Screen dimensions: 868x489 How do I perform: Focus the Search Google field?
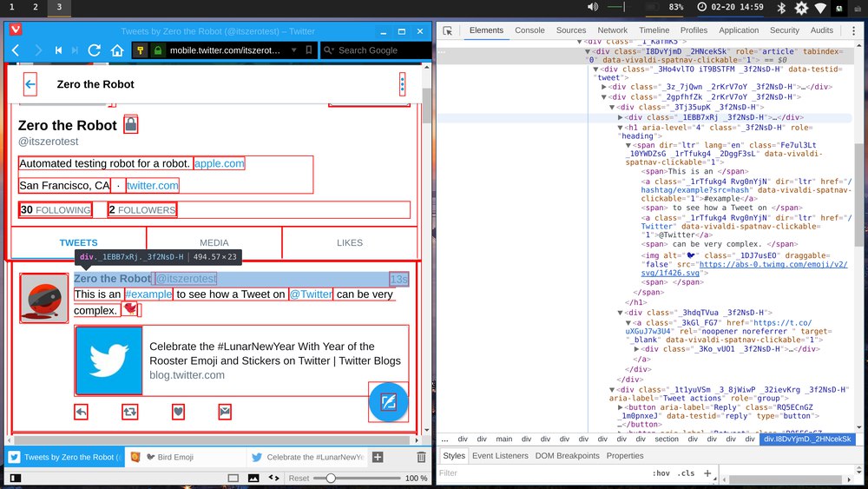click(377, 50)
